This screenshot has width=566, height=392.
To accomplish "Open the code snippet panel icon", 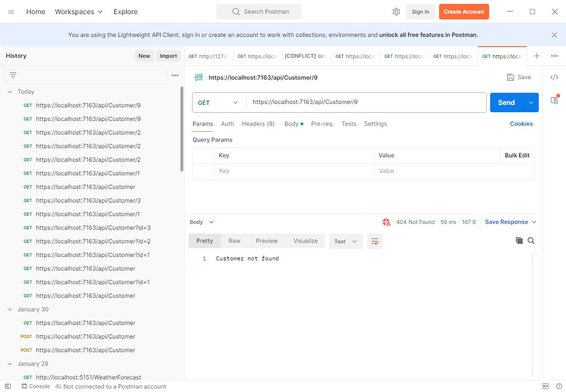I will pos(554,77).
